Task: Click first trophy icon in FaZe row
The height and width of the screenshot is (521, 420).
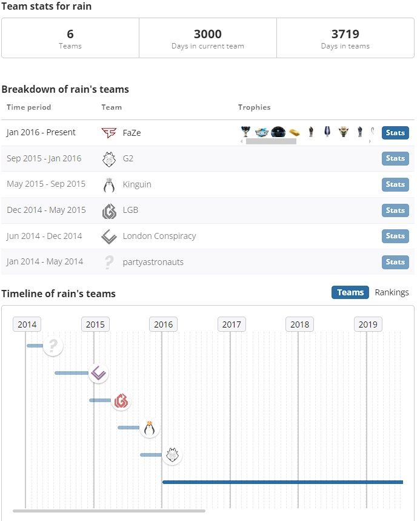Action: point(245,132)
